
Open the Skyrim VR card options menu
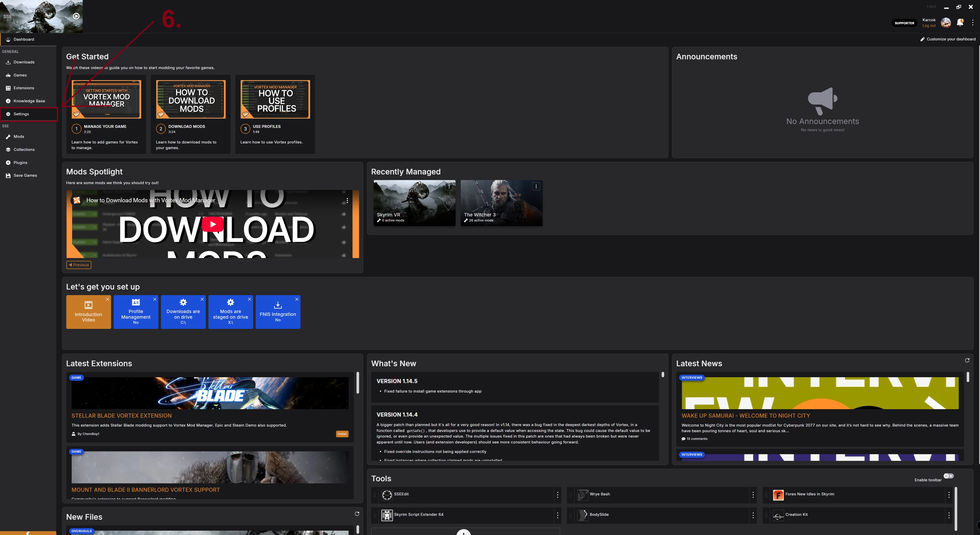[x=449, y=186]
